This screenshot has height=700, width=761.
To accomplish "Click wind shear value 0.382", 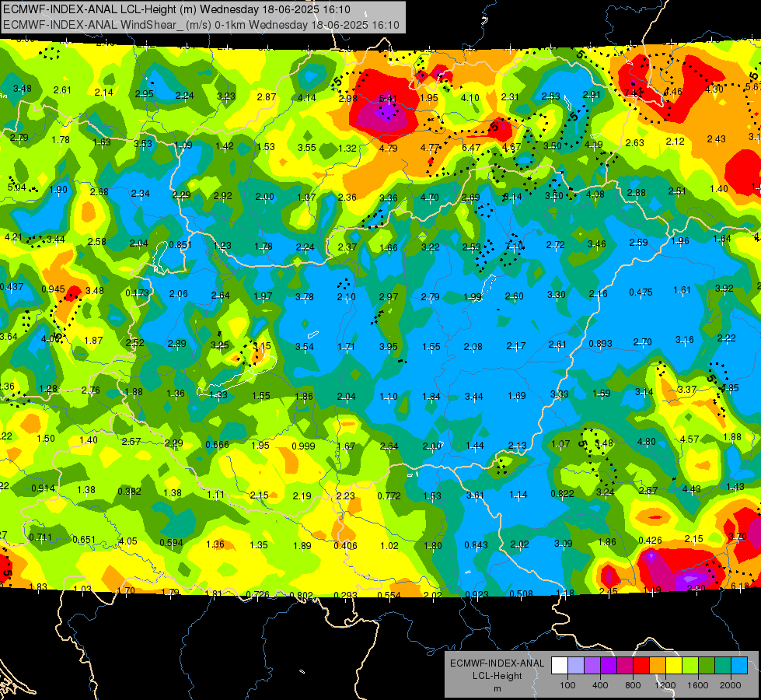I will pyautogui.click(x=129, y=491).
